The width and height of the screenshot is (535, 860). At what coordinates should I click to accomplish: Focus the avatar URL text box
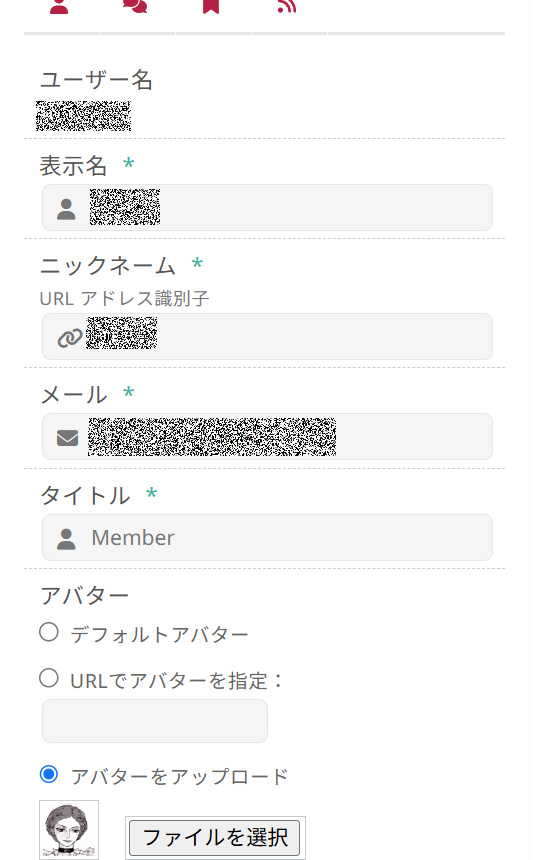[x=155, y=721]
